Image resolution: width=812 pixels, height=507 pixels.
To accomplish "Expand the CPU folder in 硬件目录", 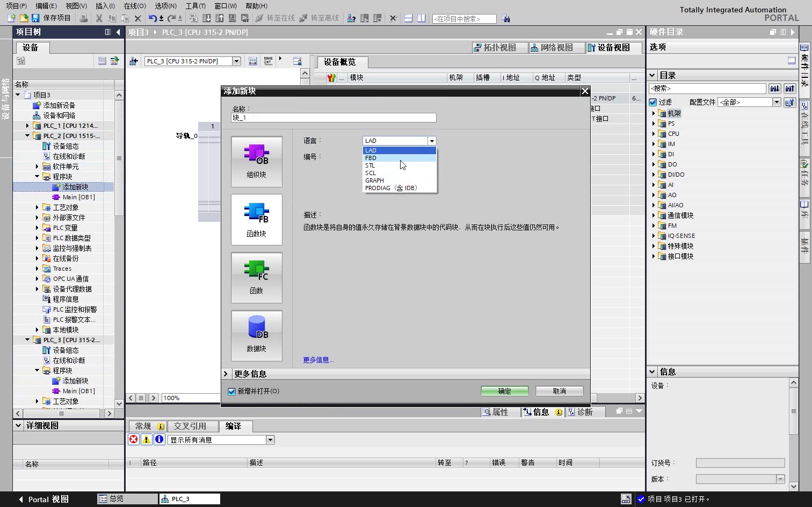I will [x=653, y=133].
